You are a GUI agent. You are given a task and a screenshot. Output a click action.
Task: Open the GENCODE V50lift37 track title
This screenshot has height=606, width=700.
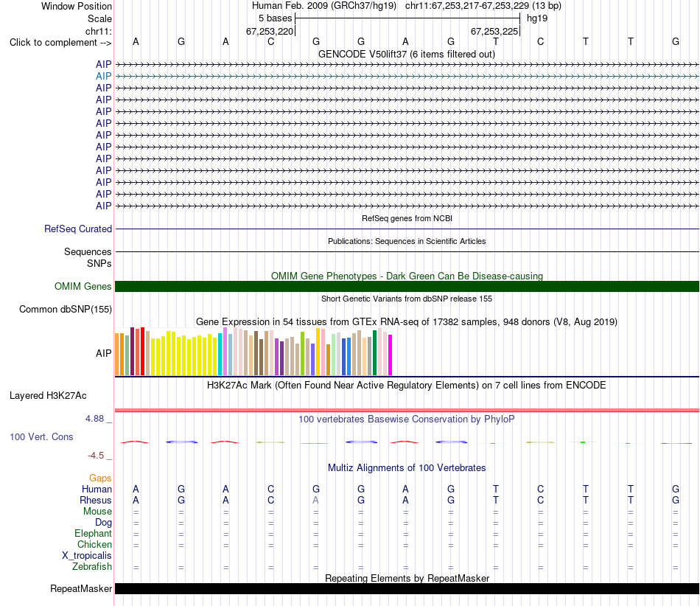click(x=407, y=55)
